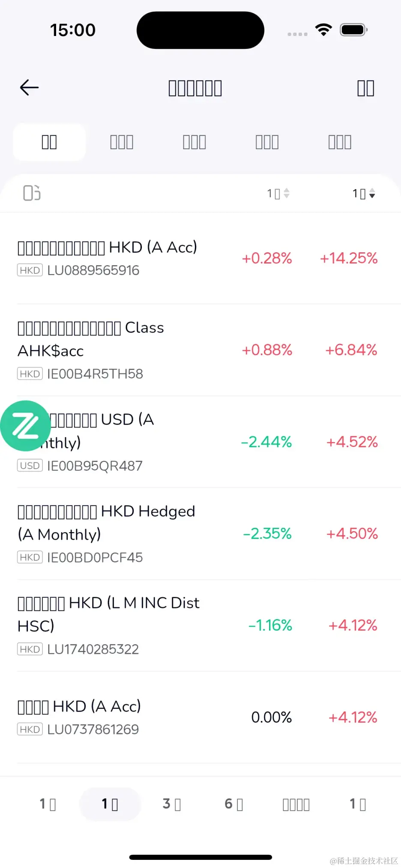Choose the four-character range option beside 6
The height and width of the screenshot is (868, 401).
click(x=296, y=804)
